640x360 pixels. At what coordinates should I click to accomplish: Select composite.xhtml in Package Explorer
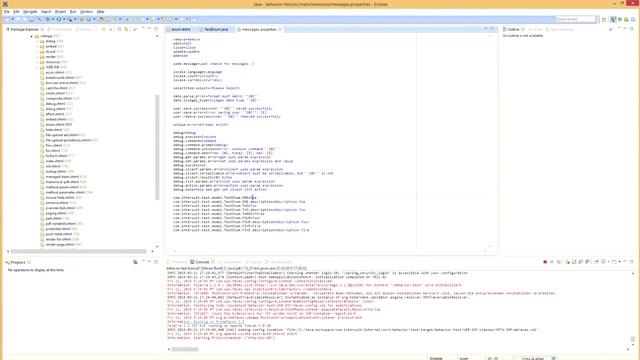(59, 98)
